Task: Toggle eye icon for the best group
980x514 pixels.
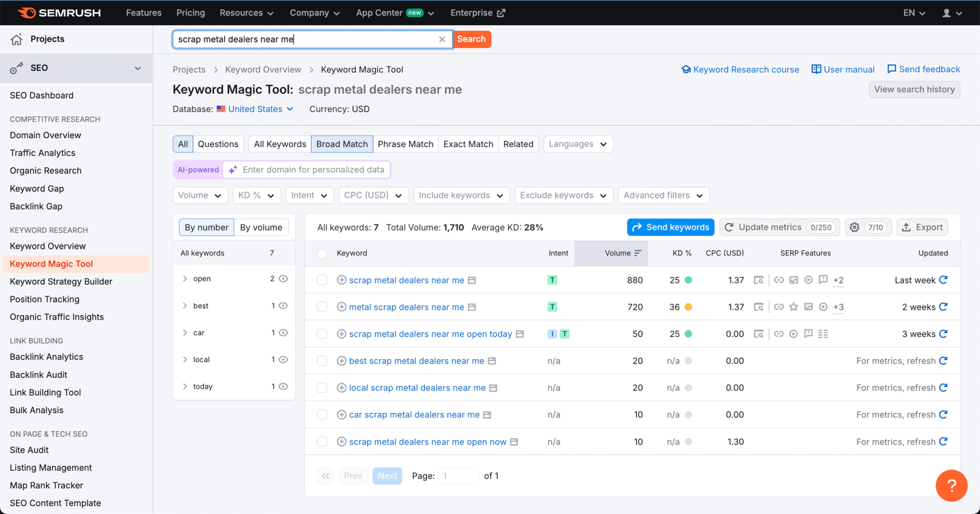Action: tap(284, 306)
